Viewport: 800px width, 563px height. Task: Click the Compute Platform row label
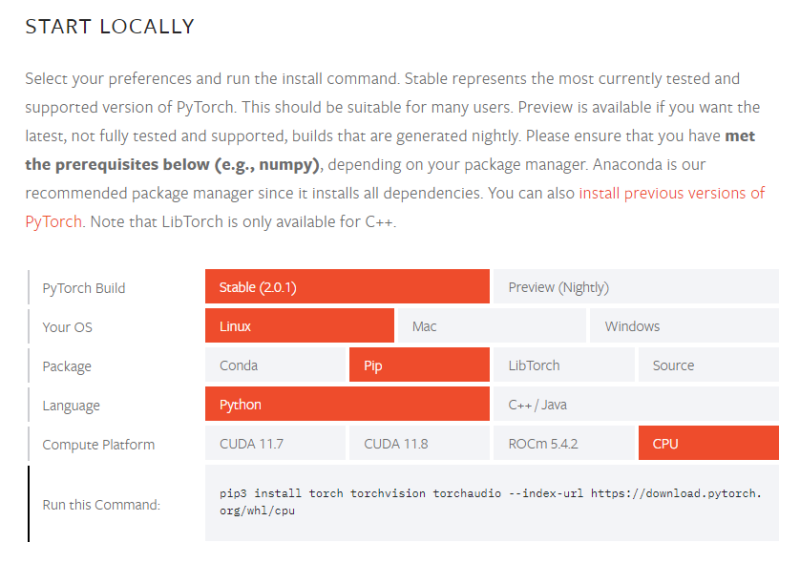[x=98, y=444]
